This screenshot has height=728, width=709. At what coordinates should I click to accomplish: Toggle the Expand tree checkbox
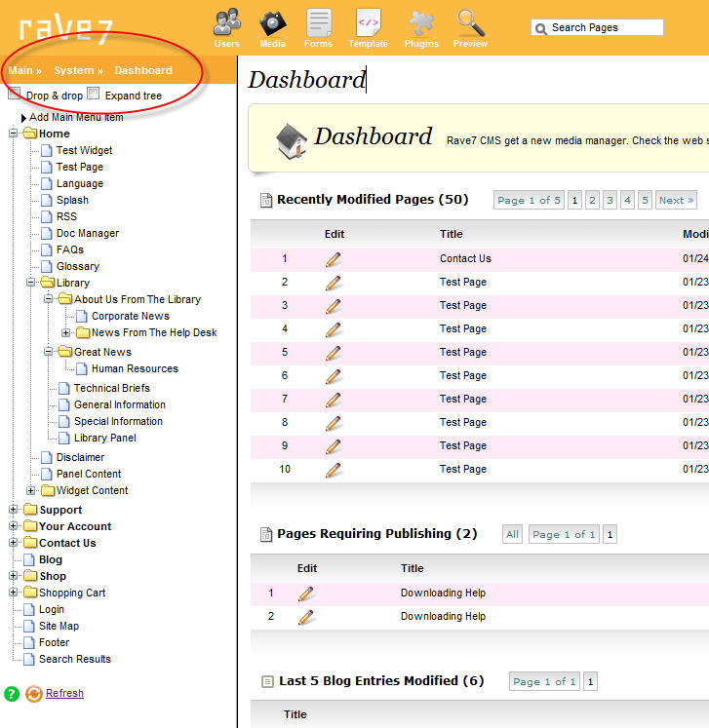click(x=94, y=94)
